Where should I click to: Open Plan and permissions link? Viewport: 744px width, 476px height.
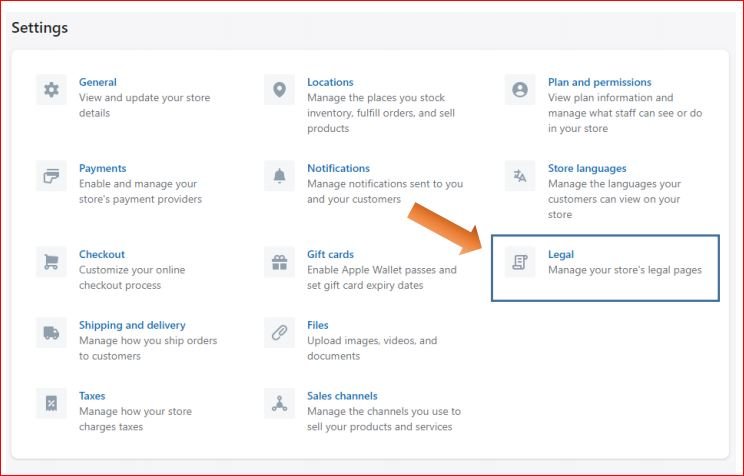(x=600, y=82)
